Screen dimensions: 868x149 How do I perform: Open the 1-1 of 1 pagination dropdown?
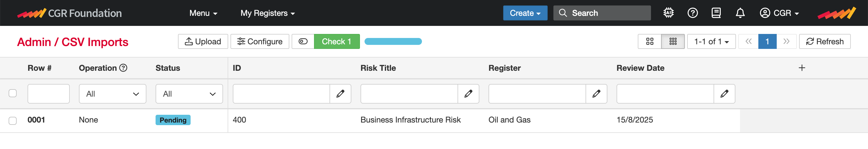tap(711, 41)
